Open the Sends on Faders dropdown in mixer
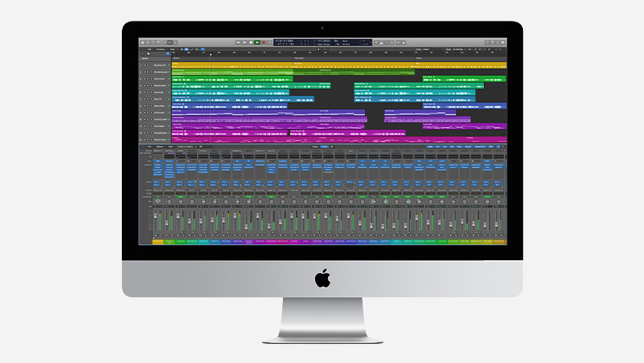Screen dimensions: 644x363 (x=188, y=146)
